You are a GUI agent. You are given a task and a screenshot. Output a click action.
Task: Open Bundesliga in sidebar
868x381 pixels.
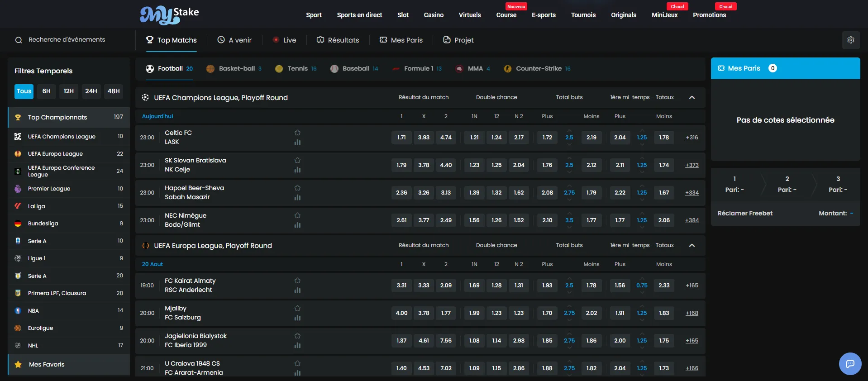[x=69, y=224]
